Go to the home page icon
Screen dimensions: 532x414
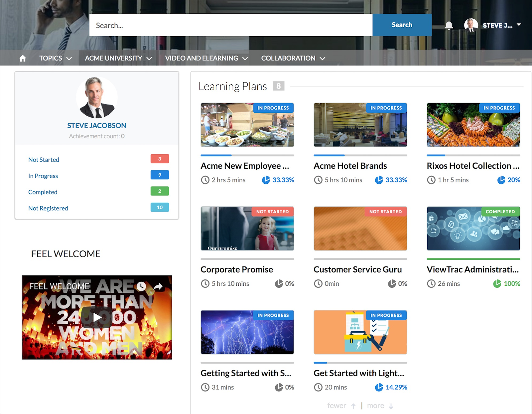point(23,58)
